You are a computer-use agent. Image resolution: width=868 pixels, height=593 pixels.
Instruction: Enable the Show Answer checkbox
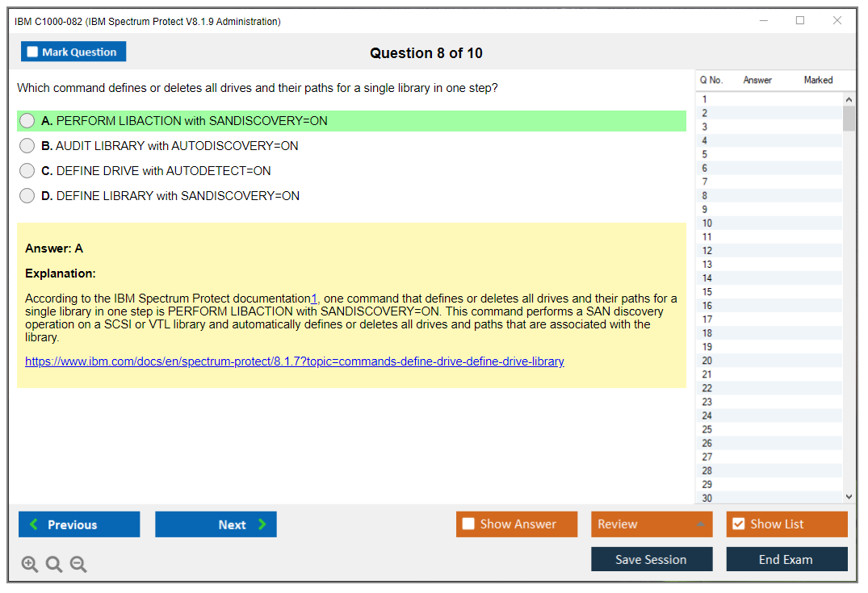coord(468,524)
